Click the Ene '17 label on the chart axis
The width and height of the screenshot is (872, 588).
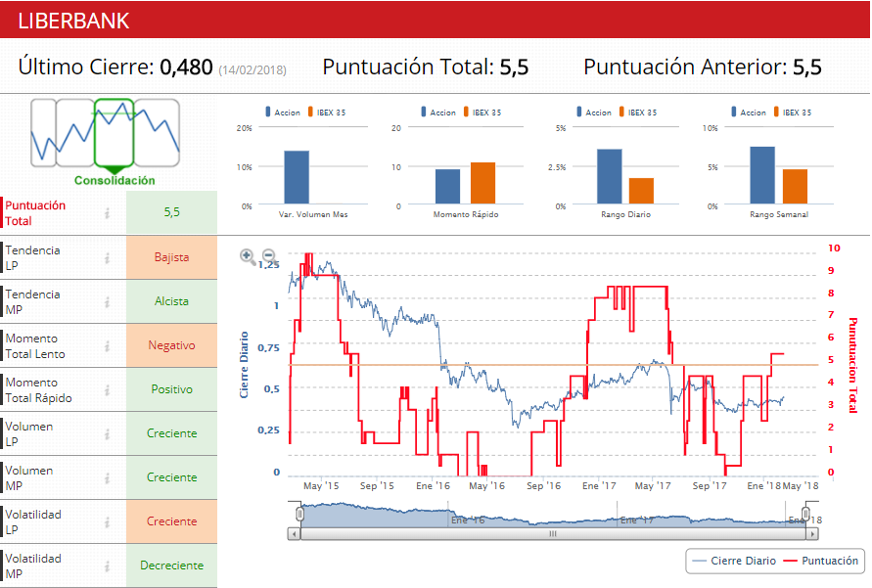[x=599, y=485]
